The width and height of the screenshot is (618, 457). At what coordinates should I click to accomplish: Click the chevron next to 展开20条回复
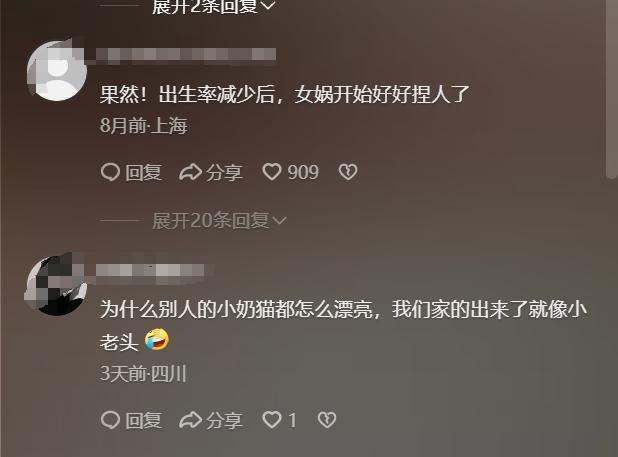[x=279, y=221]
